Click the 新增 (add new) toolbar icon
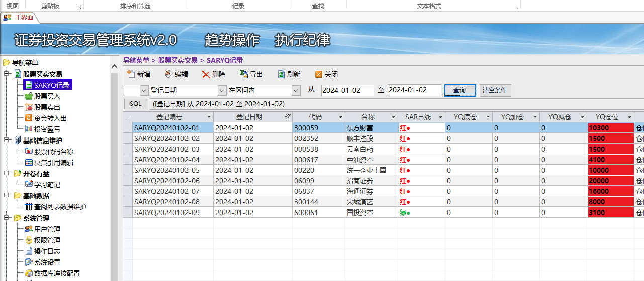The image size is (644, 281). click(x=131, y=74)
